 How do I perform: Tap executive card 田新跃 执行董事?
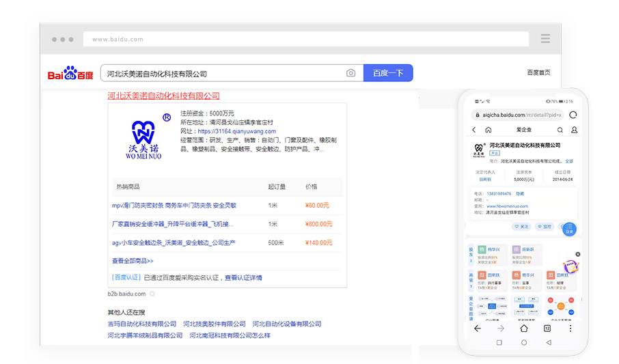click(491, 281)
